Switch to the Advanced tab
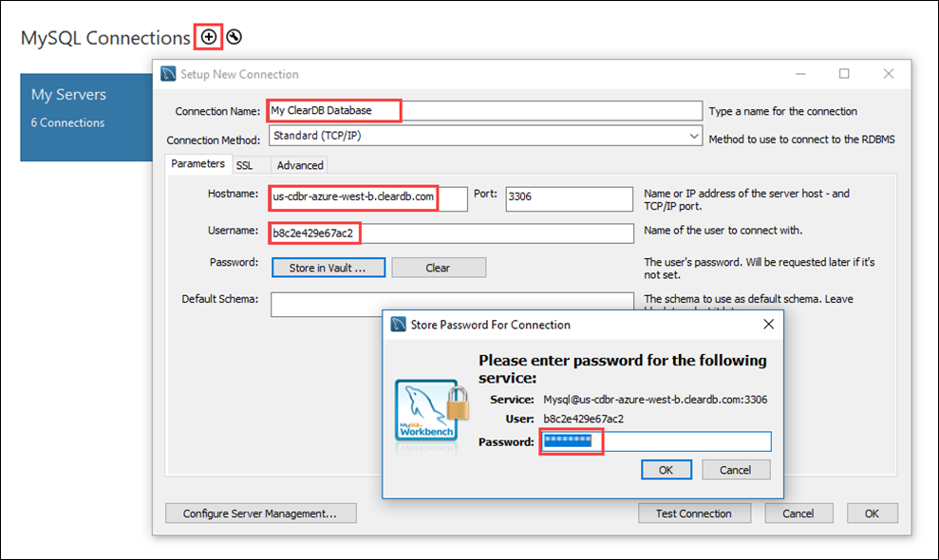 [300, 165]
